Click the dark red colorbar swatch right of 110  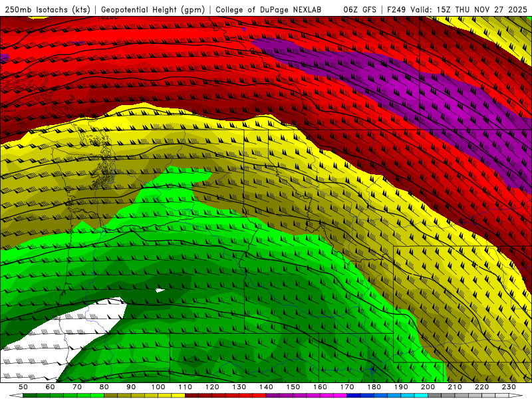click(x=192, y=396)
